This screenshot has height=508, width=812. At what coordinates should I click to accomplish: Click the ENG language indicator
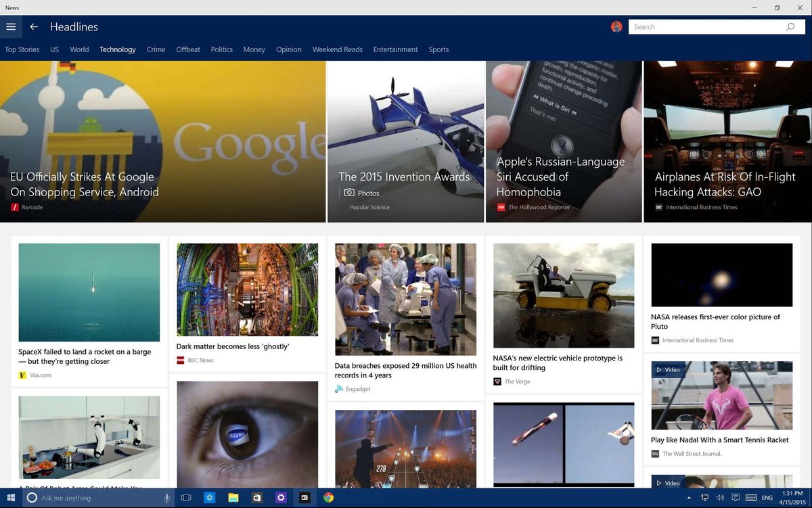(768, 497)
